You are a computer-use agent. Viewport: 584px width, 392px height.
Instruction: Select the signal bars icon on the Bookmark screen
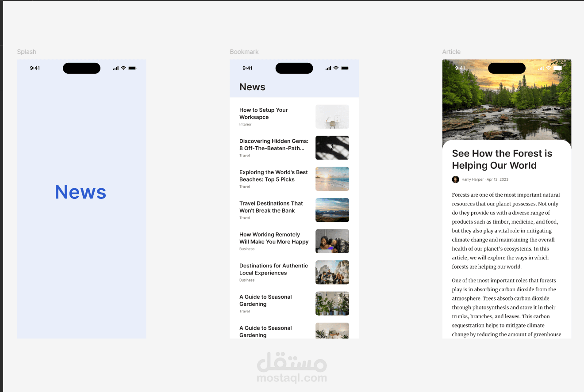pos(328,68)
